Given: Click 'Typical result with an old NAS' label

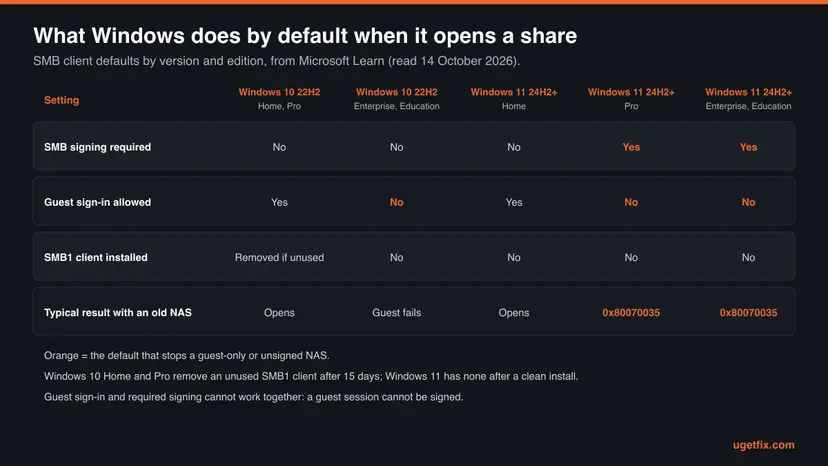Looking at the screenshot, I should [118, 312].
